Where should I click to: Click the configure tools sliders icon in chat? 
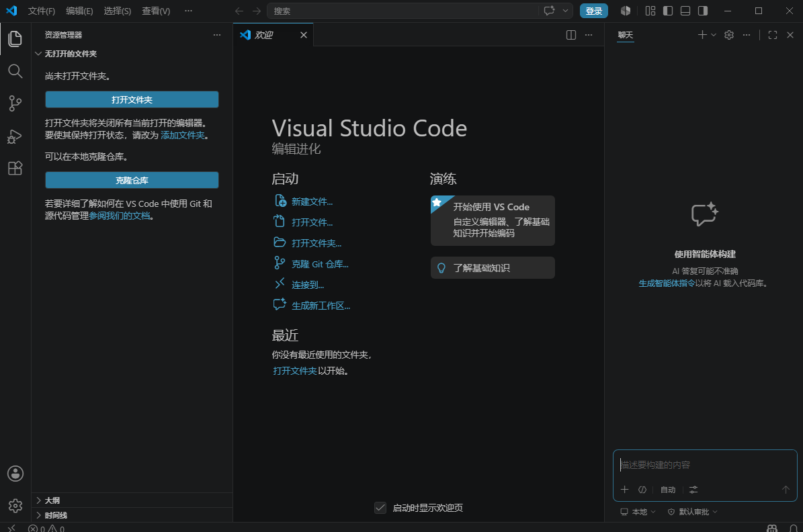pos(693,490)
